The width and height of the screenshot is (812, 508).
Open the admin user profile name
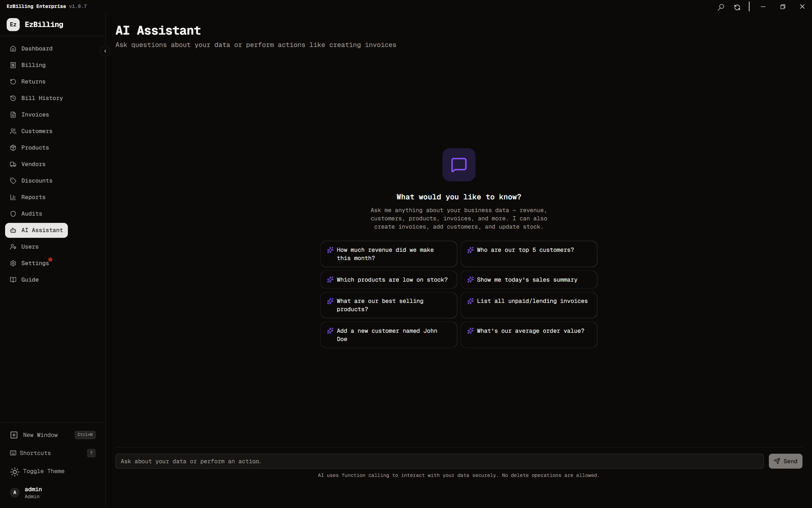[33, 489]
